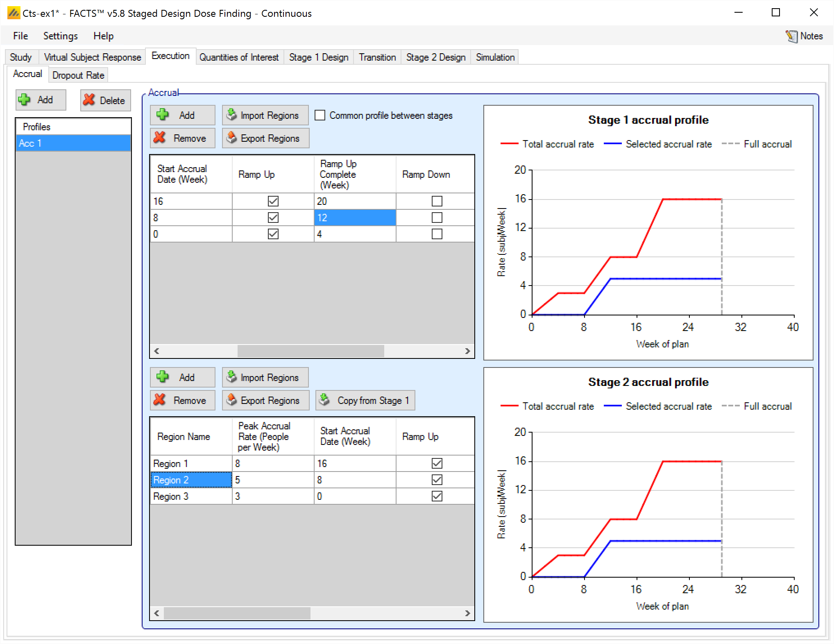Click Stage 2 Remove red X icon
Viewport: 834px width, 644px height.
160,400
